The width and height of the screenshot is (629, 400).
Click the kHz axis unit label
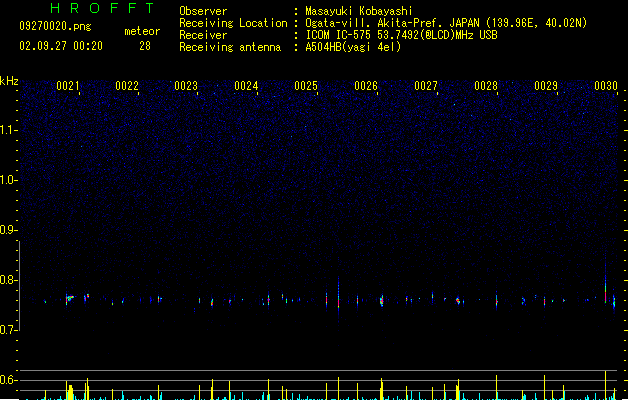click(x=9, y=81)
